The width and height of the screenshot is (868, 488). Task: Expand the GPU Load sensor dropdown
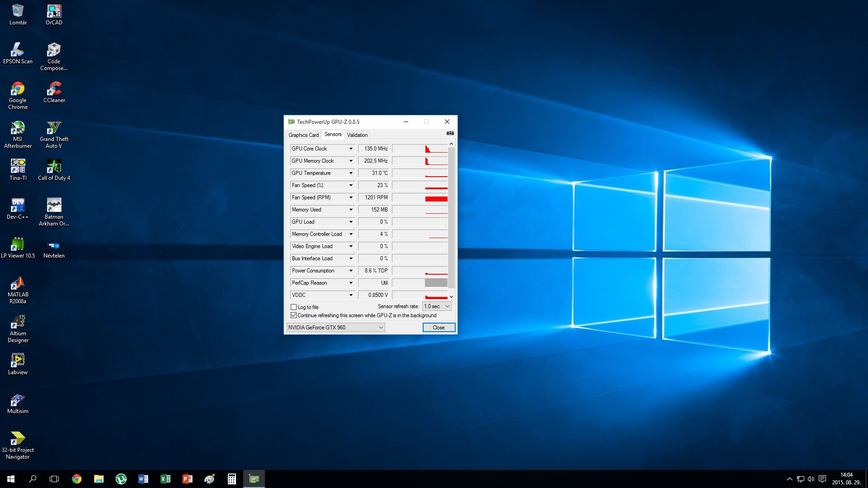click(350, 222)
